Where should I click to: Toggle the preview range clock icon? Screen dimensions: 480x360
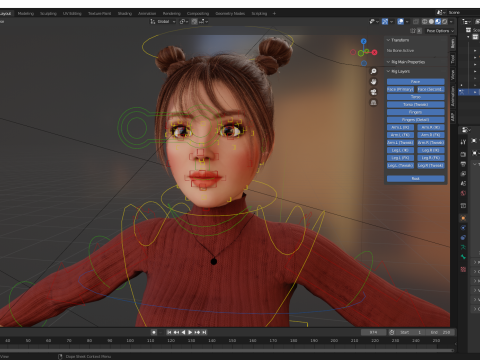coord(392,332)
